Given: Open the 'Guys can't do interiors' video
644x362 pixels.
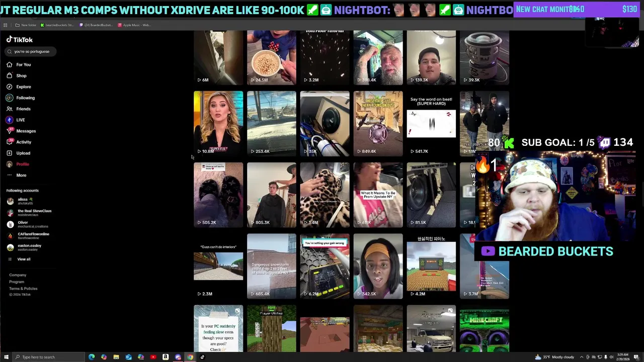Looking at the screenshot, I should pyautogui.click(x=218, y=266).
